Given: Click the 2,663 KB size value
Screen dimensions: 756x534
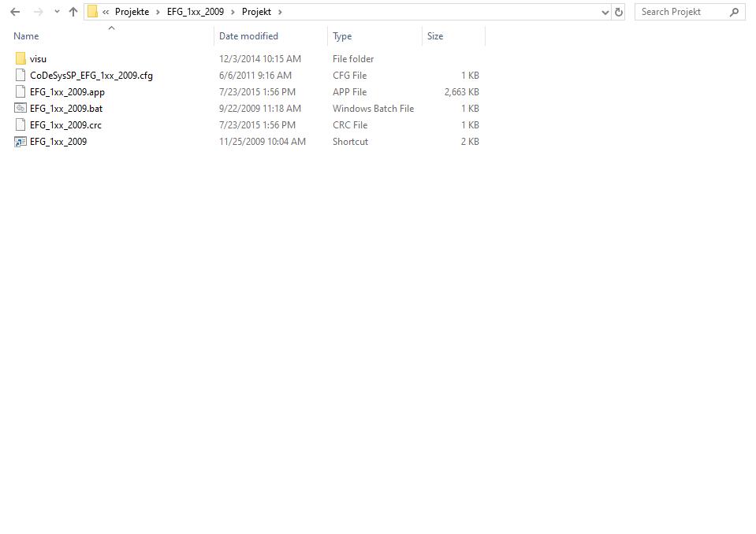Looking at the screenshot, I should [x=461, y=91].
